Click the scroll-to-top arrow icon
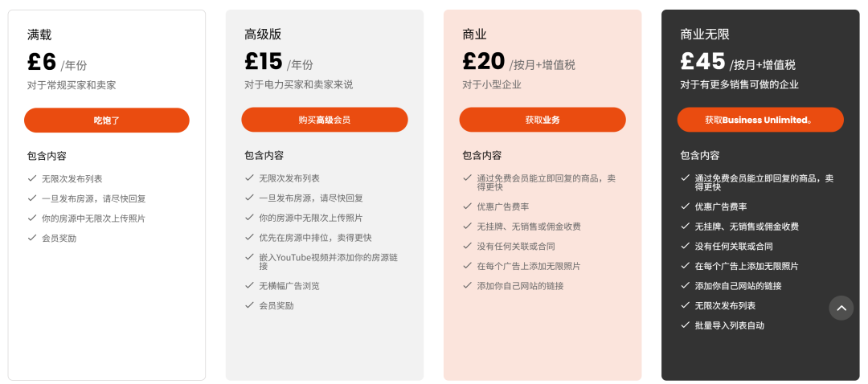 click(x=841, y=308)
